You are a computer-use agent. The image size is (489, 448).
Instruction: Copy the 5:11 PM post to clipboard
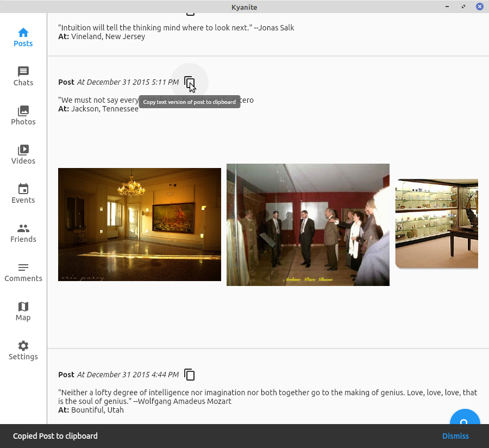click(189, 82)
